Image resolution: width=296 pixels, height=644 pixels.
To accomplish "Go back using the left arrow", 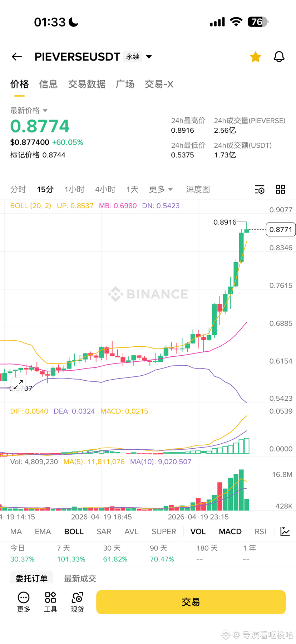I will (x=17, y=57).
